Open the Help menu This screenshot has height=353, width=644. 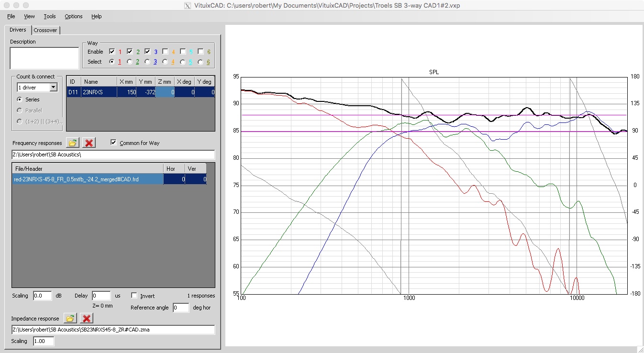(96, 16)
